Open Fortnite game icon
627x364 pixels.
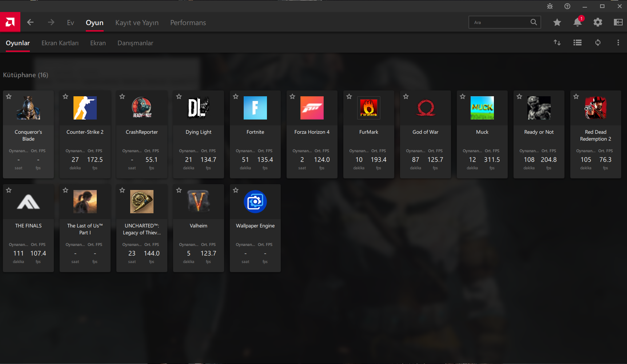coord(255,108)
